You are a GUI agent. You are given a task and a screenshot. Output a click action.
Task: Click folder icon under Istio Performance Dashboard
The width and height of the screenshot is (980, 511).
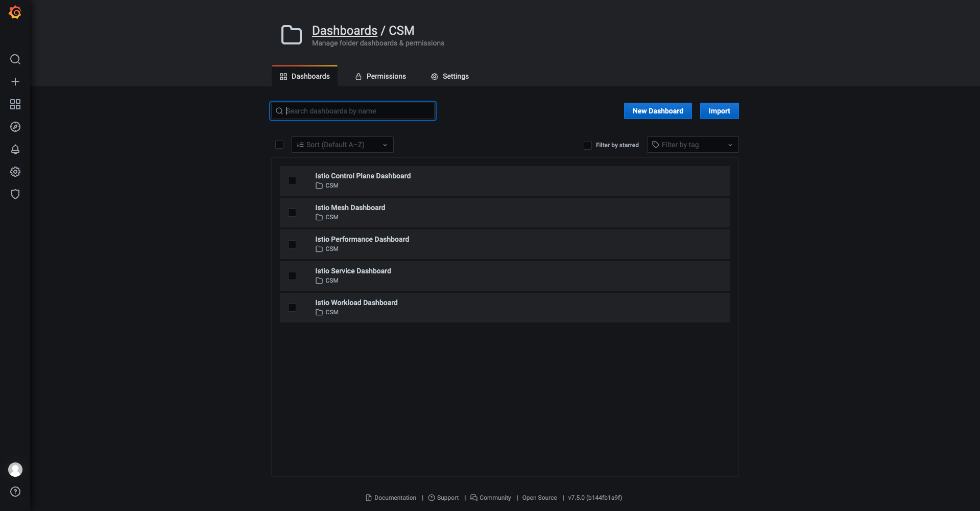click(319, 249)
